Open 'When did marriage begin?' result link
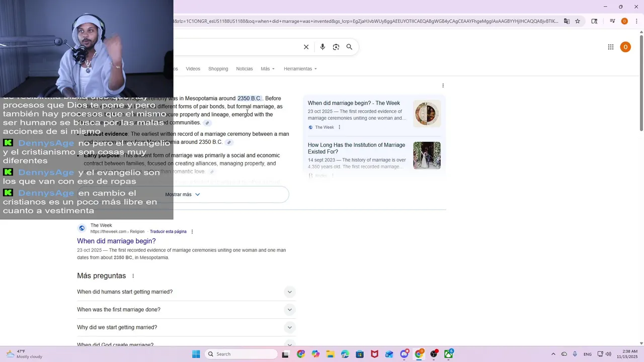The height and width of the screenshot is (362, 644). tap(116, 241)
